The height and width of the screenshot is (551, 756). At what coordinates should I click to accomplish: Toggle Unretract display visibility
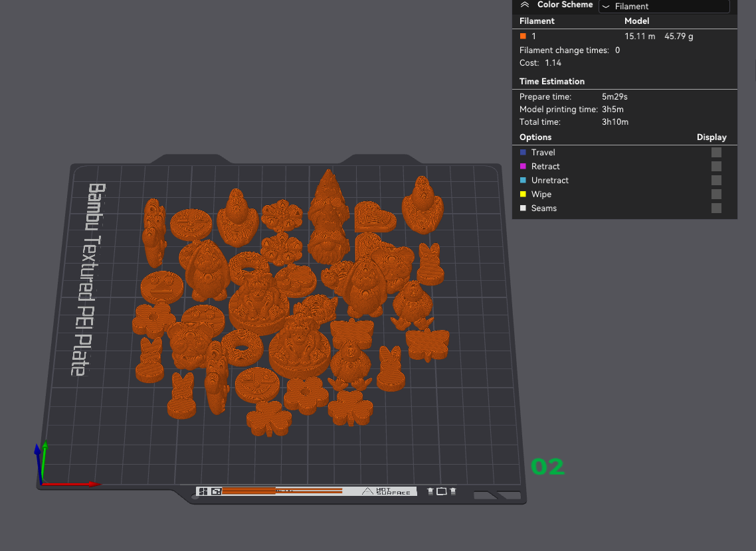tap(716, 180)
